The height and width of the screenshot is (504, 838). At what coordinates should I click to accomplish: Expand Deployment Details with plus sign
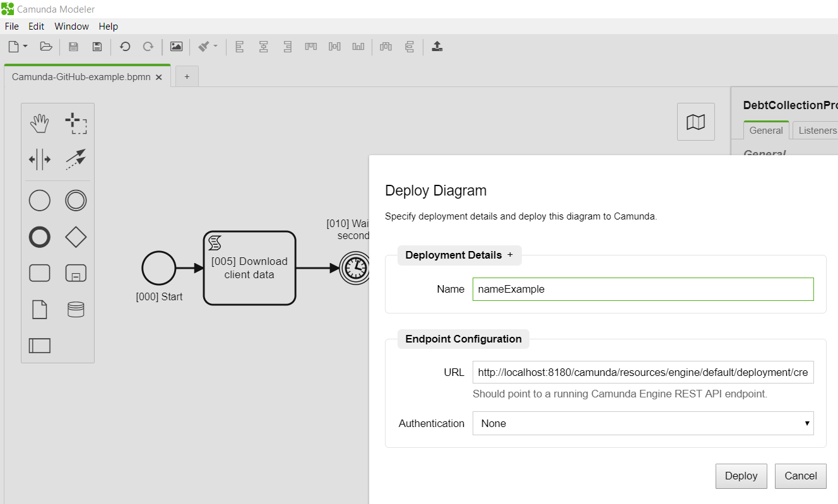click(x=510, y=255)
